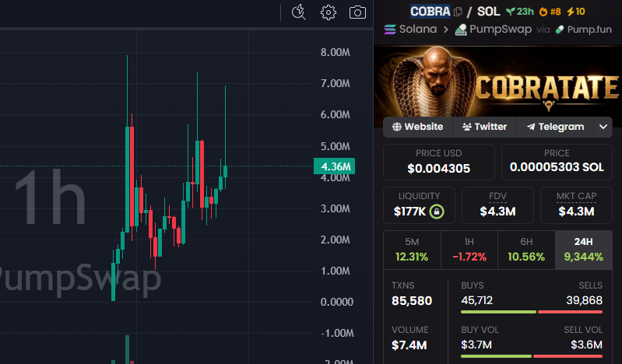Click the BUY VOL $3.7M value
622x364 pixels.
coord(476,345)
